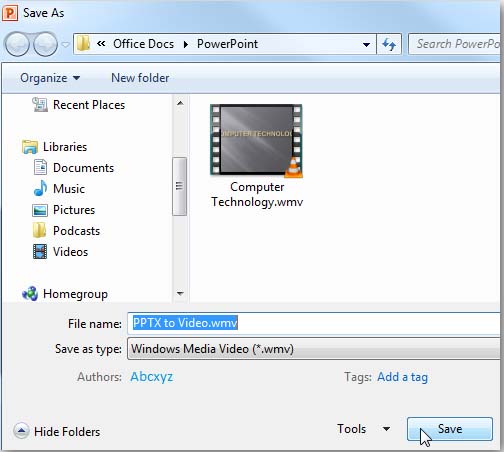Click the Add a tag link
Viewport: 504px width, 452px height.
(402, 377)
